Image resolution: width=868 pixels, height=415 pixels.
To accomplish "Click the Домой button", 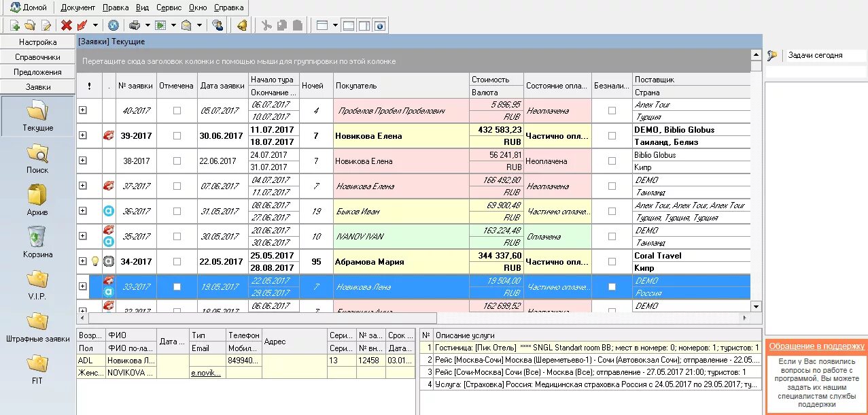I will 28,7.
